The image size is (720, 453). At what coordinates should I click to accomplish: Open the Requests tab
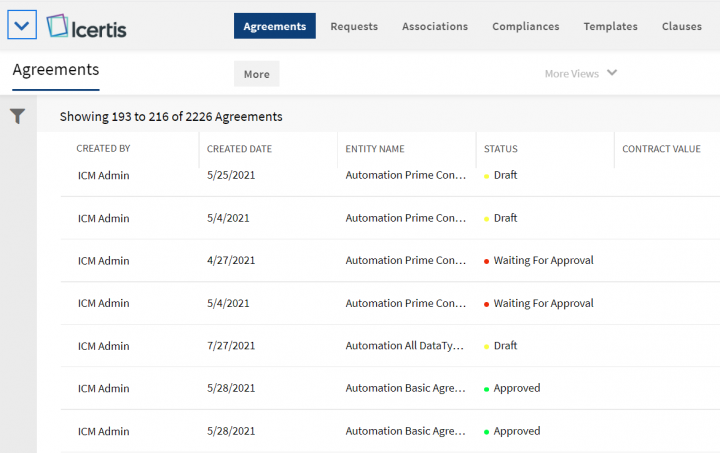click(354, 26)
